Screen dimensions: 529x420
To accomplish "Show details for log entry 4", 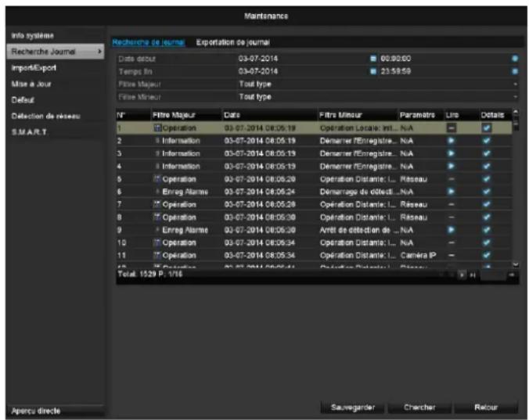I will click(x=487, y=166).
